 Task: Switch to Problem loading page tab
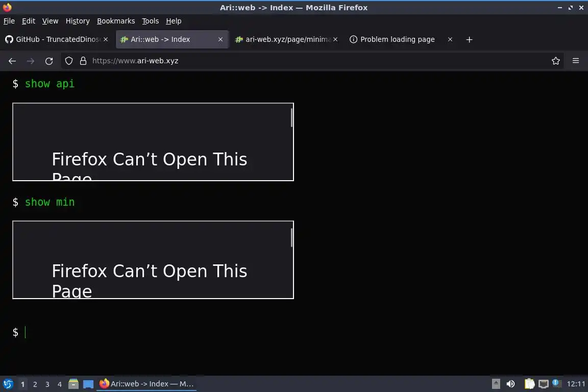pos(401,39)
